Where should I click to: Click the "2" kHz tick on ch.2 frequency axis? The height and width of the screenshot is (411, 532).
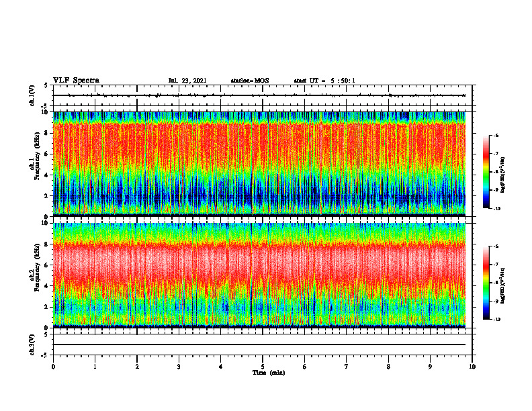[46, 307]
